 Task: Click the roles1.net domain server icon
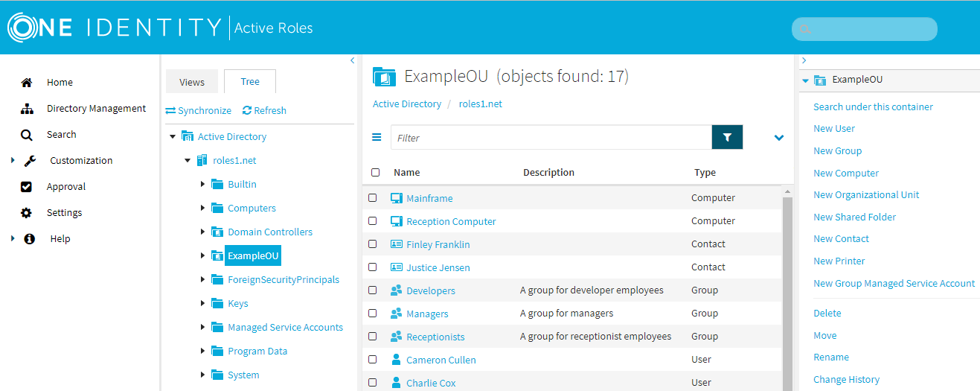coord(202,160)
